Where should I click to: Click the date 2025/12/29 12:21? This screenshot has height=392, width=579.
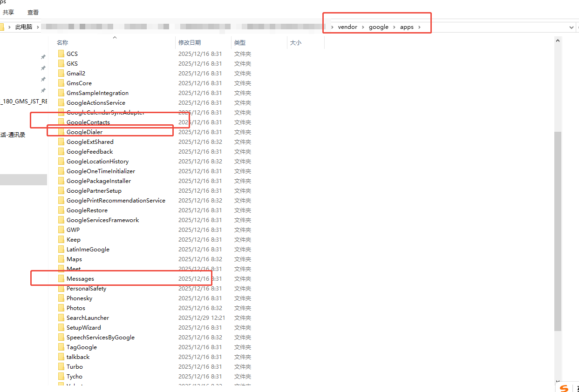202,318
